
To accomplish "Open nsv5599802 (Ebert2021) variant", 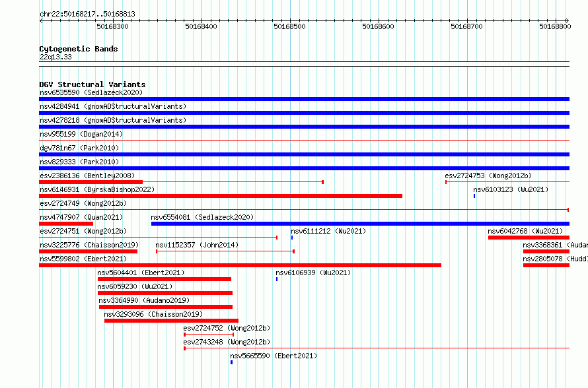I will tap(83, 259).
